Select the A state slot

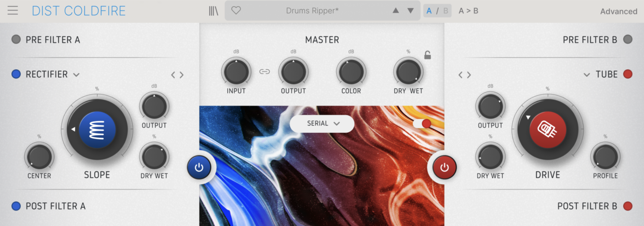point(429,11)
